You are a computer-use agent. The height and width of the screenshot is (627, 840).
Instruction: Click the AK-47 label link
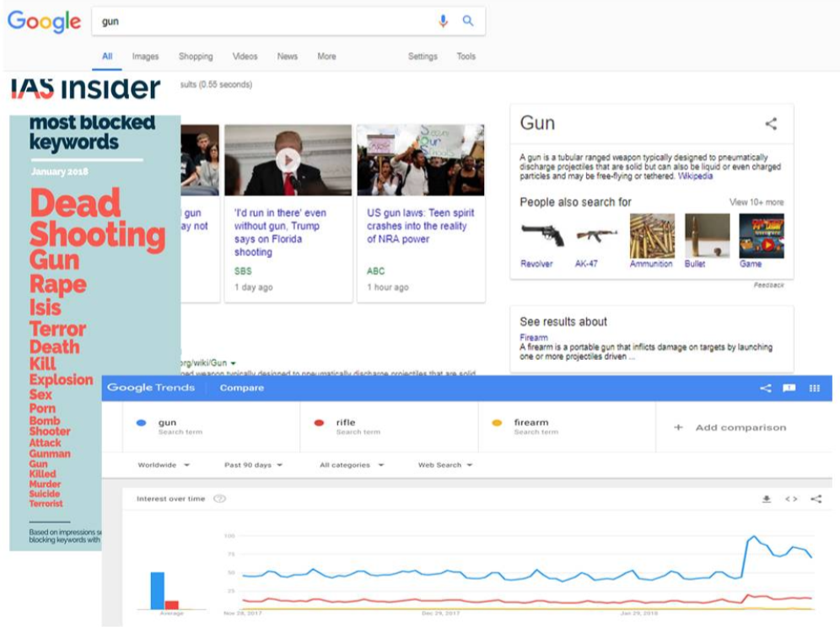586,264
